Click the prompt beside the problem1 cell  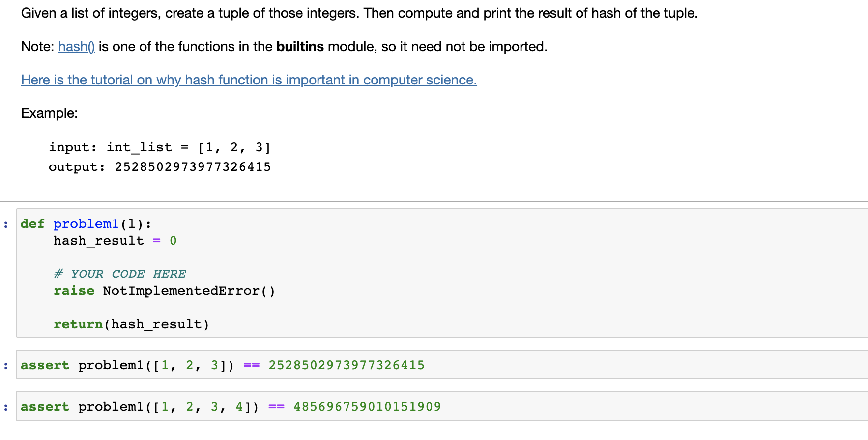[x=6, y=225]
